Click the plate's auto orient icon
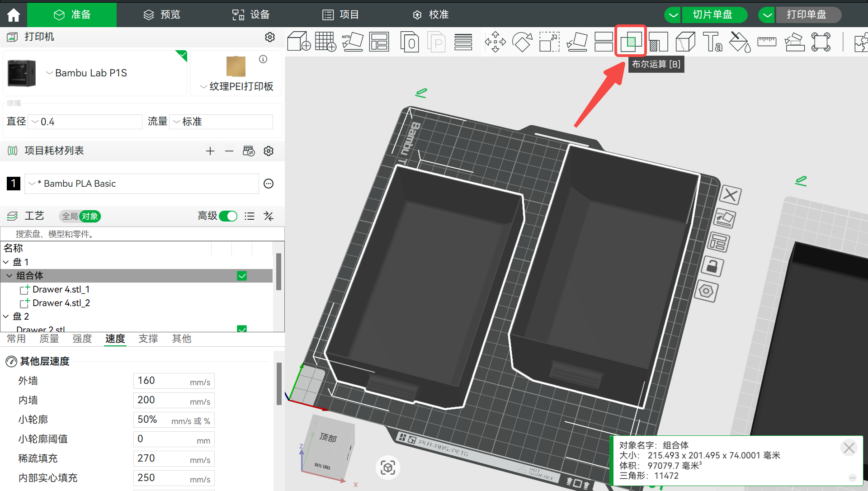This screenshot has width=868, height=491. [x=724, y=218]
